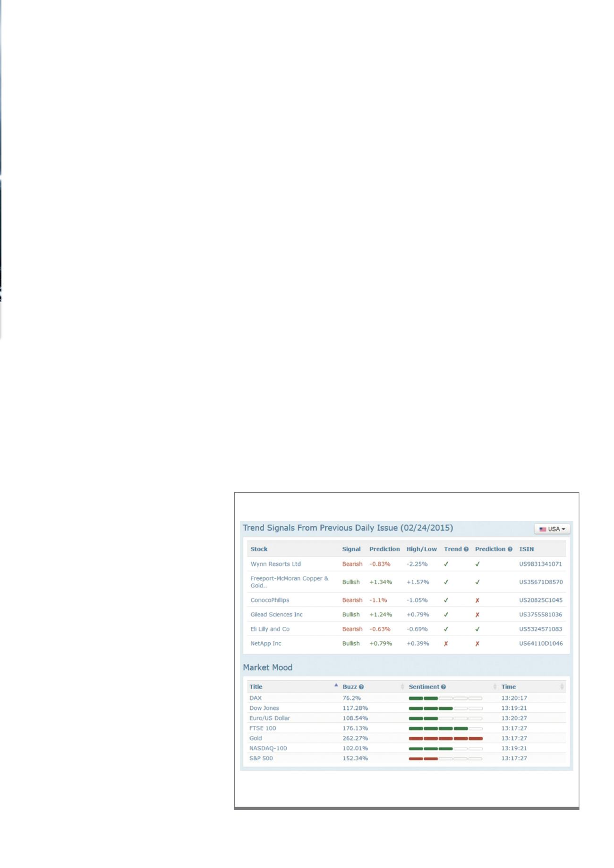This screenshot has width=614, height=868.
Task: Click S&P 500's sentiment bar
Action: pyautogui.click(x=445, y=759)
